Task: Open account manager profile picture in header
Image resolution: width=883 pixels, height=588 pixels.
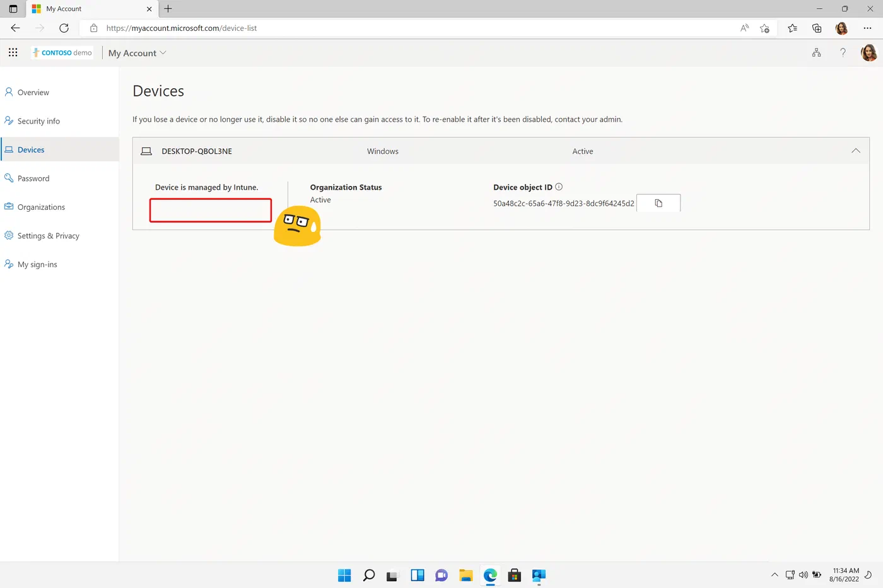Action: [x=869, y=53]
